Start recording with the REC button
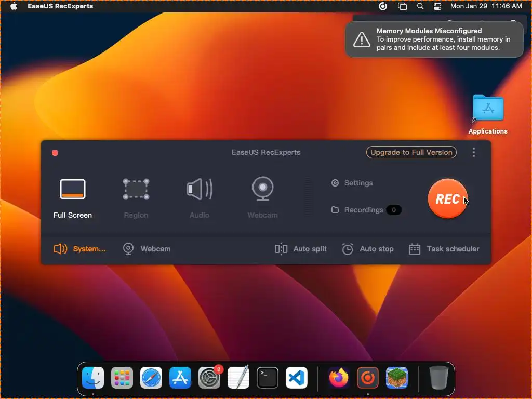This screenshot has width=532, height=399. pos(447,198)
